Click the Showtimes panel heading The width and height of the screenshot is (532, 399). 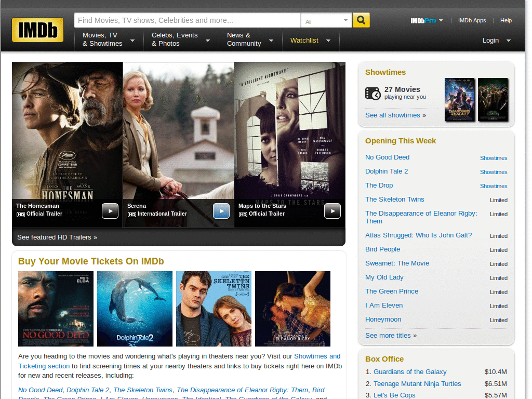pyautogui.click(x=385, y=72)
